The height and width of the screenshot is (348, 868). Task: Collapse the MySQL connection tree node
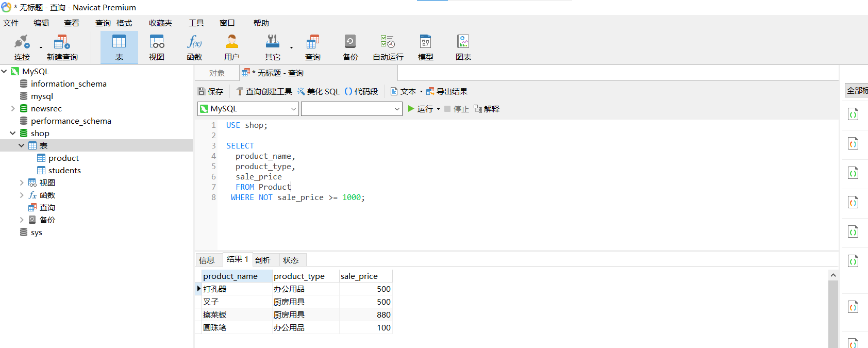(x=4, y=71)
